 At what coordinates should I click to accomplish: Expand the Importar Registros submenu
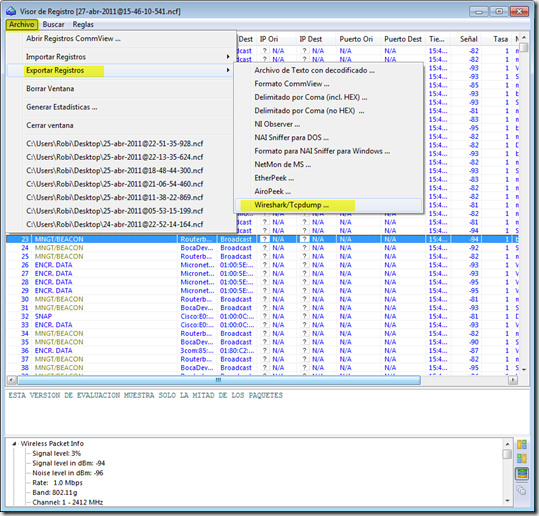pyautogui.click(x=120, y=57)
